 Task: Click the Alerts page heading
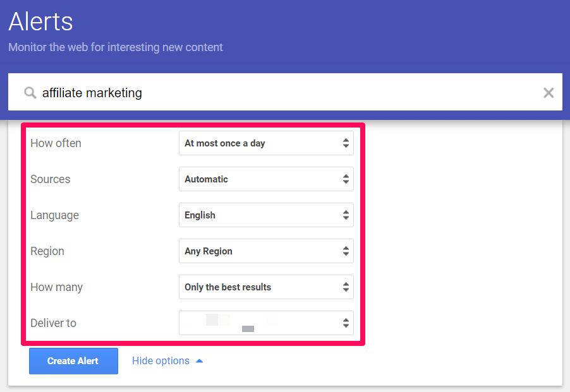pyautogui.click(x=41, y=22)
